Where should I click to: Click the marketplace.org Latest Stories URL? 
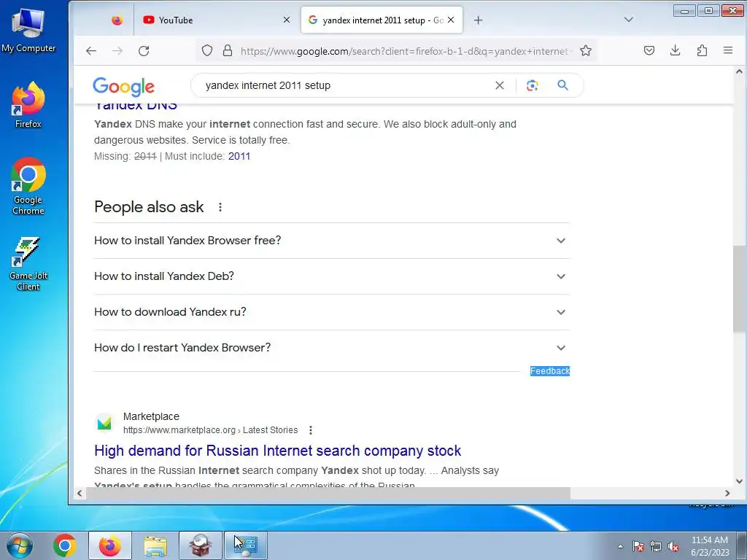click(x=210, y=430)
